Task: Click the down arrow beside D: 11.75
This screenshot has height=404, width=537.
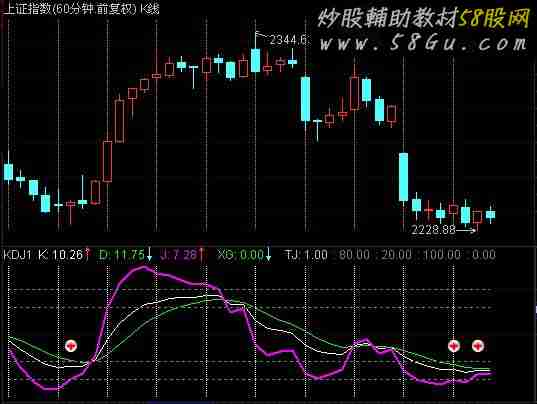Action: point(149,254)
